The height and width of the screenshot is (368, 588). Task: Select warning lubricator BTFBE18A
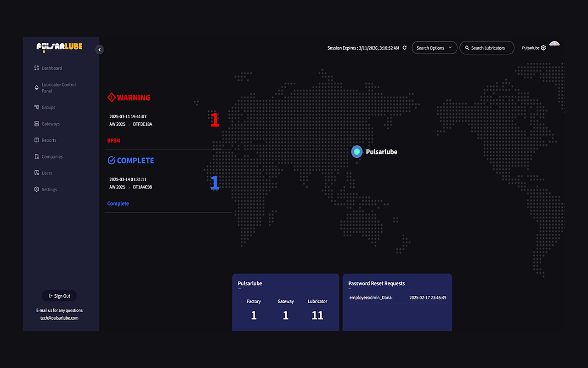[142, 124]
